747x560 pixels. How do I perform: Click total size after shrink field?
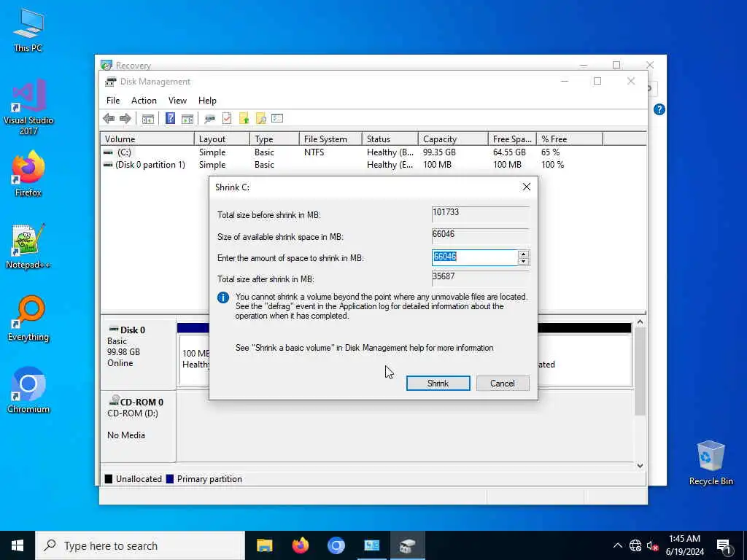pyautogui.click(x=480, y=278)
